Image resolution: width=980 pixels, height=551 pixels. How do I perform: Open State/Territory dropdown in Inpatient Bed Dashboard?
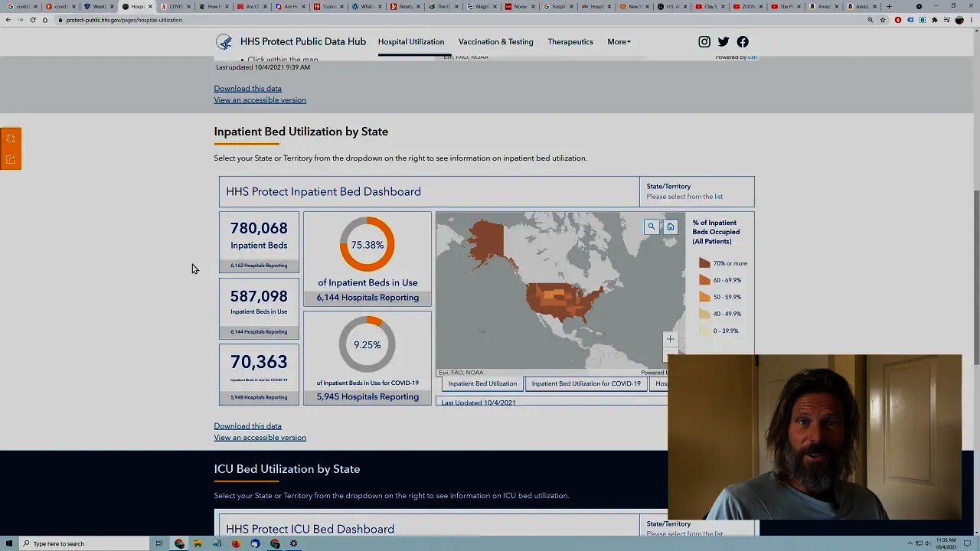click(x=697, y=191)
